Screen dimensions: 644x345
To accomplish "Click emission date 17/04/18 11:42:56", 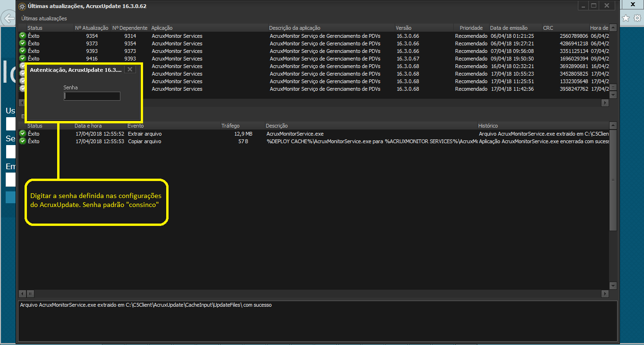I will point(512,89).
